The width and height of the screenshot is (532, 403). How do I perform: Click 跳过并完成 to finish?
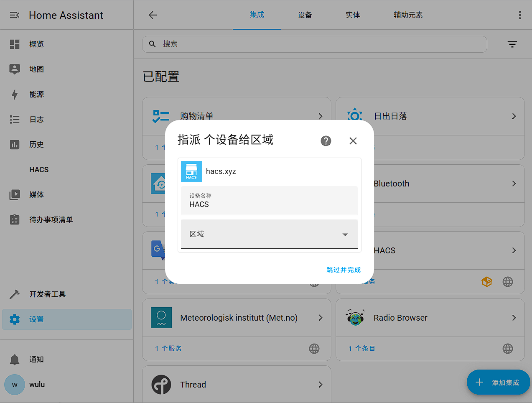coord(344,270)
